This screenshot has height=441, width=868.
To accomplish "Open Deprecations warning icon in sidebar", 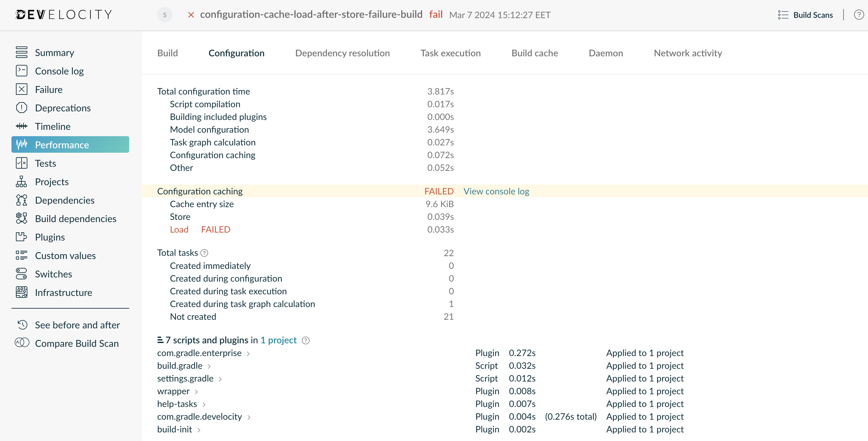I will [x=22, y=108].
